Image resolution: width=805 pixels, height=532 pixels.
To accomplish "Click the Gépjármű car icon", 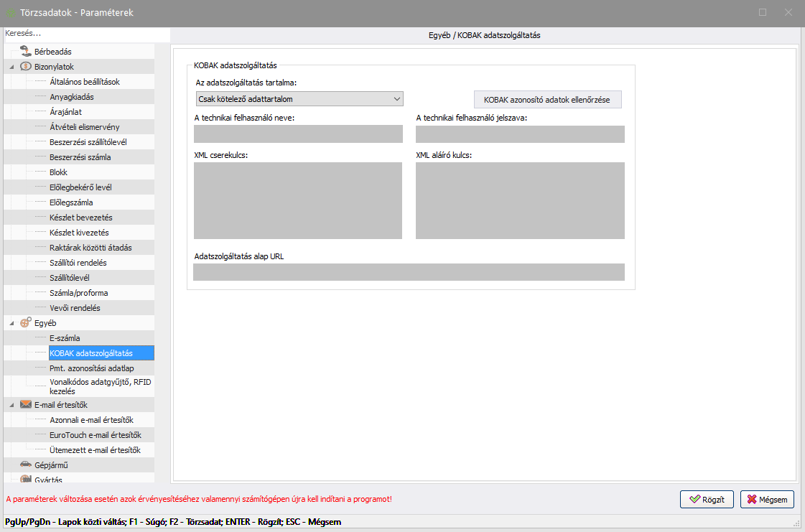I will [25, 465].
